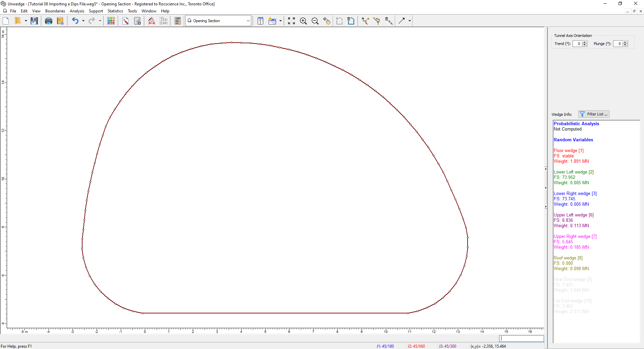644x349 pixels.
Task: Select the Add Vertices tool
Action: pos(365,21)
